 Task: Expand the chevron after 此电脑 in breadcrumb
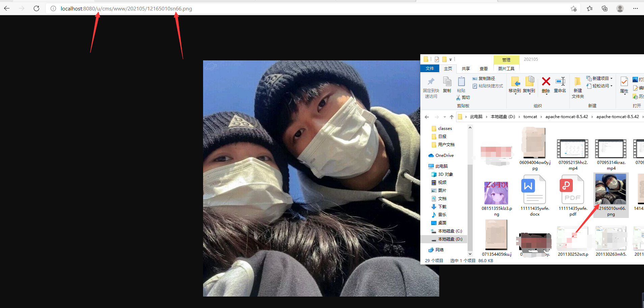coord(486,117)
